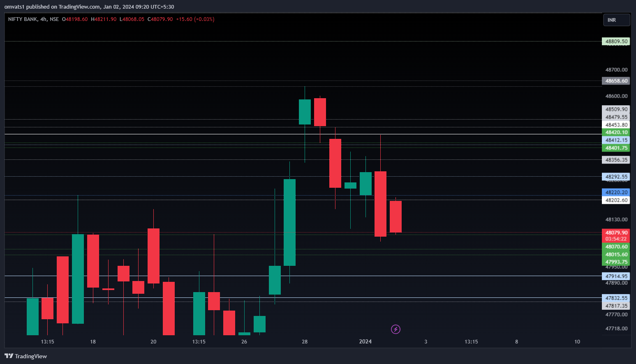Click the 48479.55 price label
Viewport: 636px width, 364px height.
tap(616, 117)
